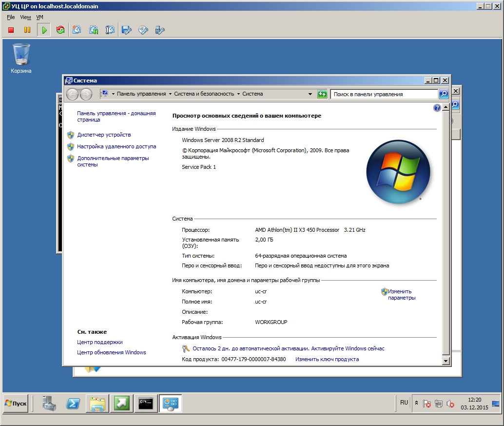
Task: Show hidden system tray icons
Action: point(416,403)
